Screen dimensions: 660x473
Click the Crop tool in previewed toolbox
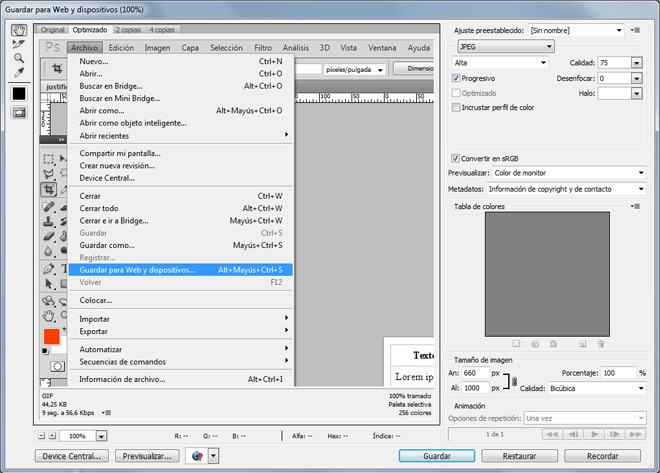[49, 189]
